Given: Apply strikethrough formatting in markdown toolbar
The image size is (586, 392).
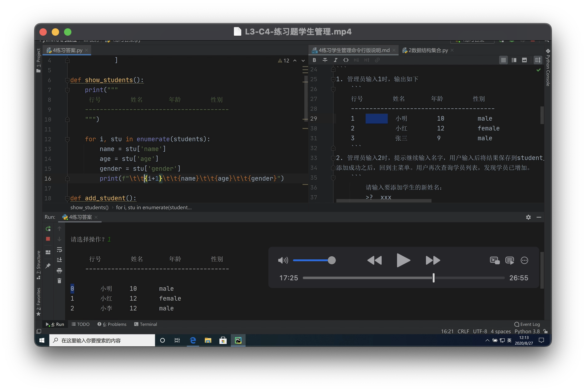Looking at the screenshot, I should pos(325,60).
